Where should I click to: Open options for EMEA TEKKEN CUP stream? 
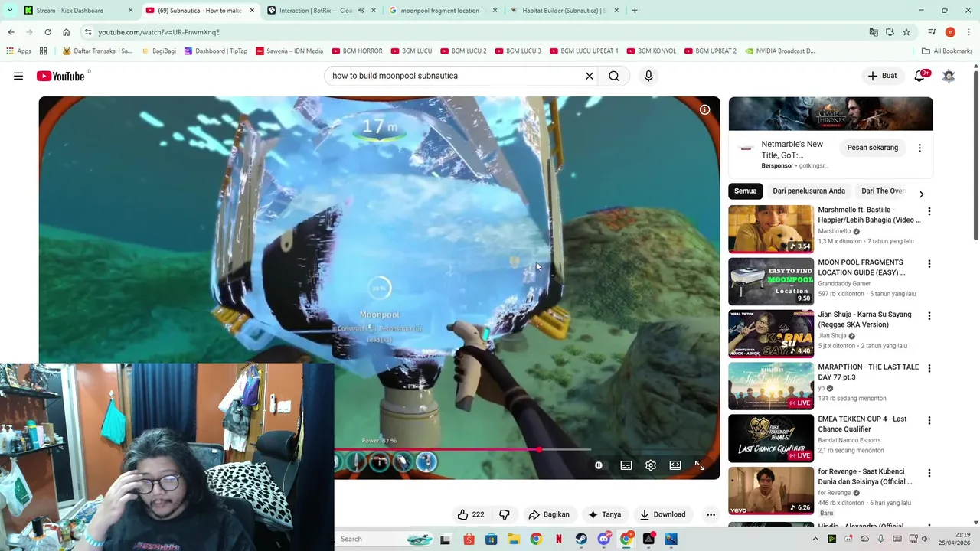click(929, 421)
